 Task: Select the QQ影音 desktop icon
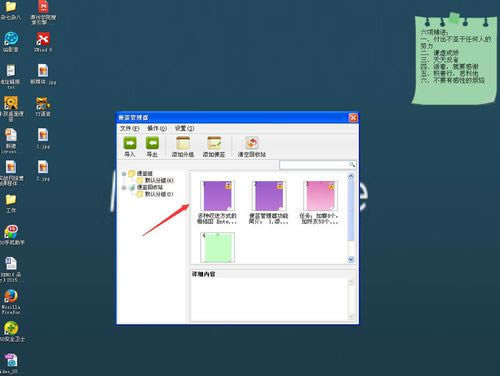click(x=11, y=39)
